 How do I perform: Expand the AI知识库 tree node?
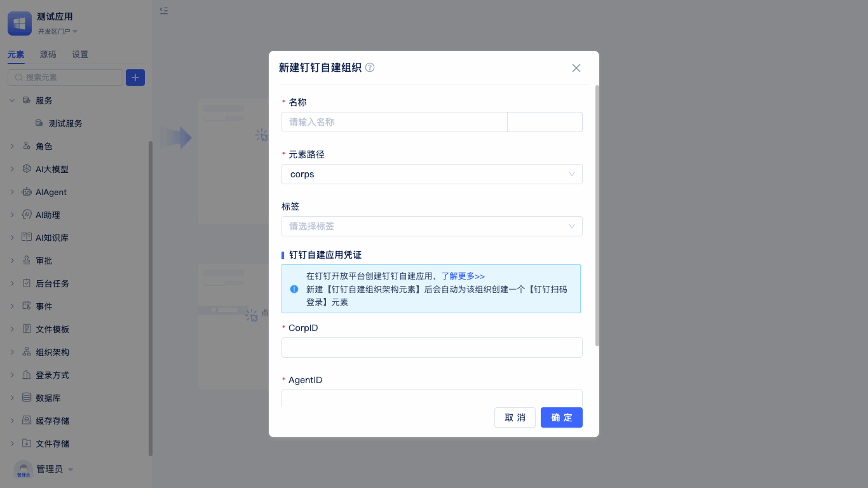12,238
